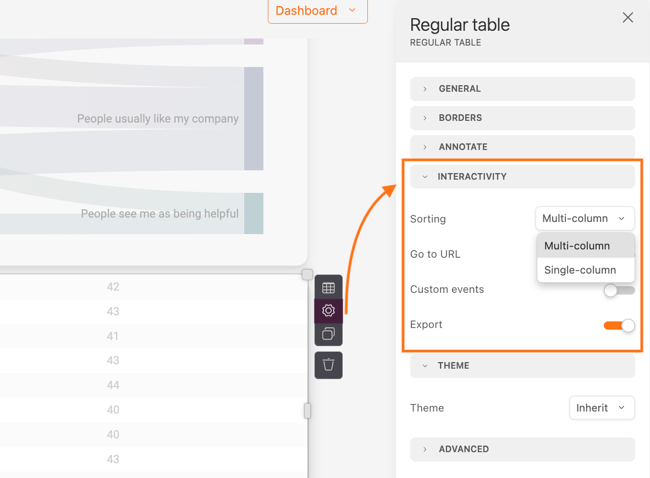Click the right-edge resize handle of table
The height and width of the screenshot is (478, 650).
(307, 411)
